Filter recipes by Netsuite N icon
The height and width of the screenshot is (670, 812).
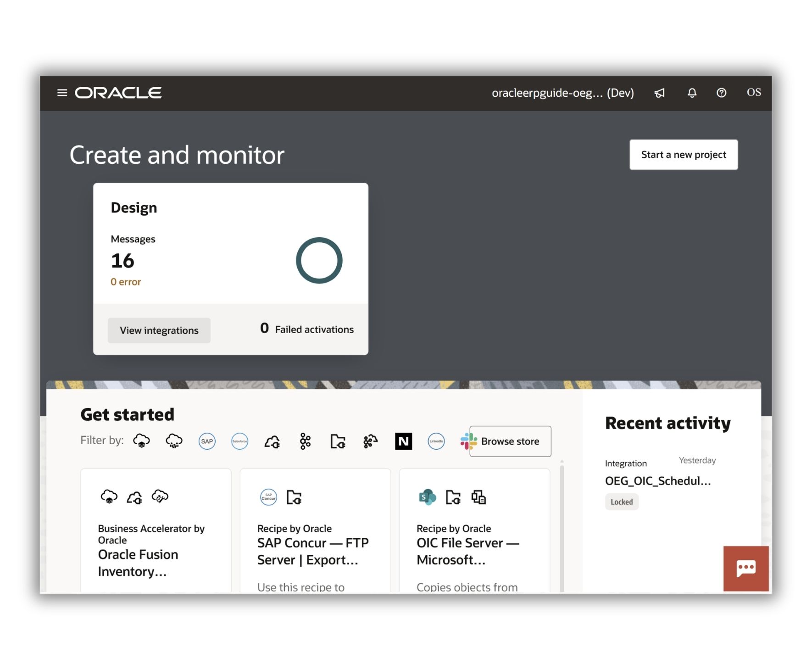coord(403,441)
